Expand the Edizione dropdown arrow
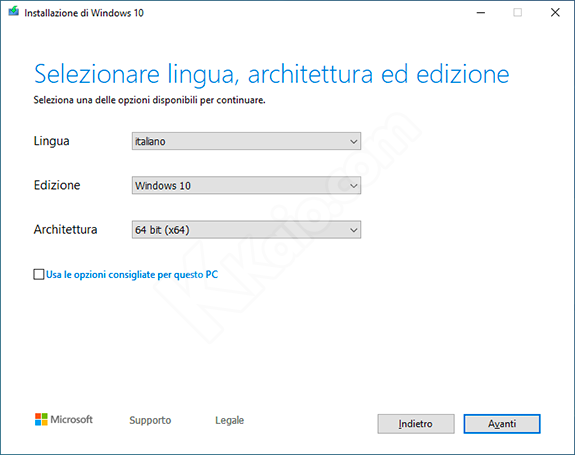 point(354,186)
